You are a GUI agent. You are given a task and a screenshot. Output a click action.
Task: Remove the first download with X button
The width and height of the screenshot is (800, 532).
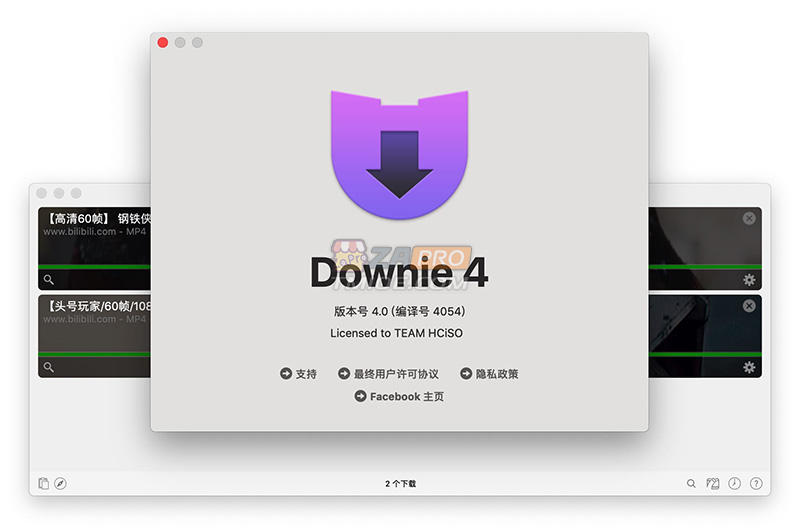(x=749, y=218)
